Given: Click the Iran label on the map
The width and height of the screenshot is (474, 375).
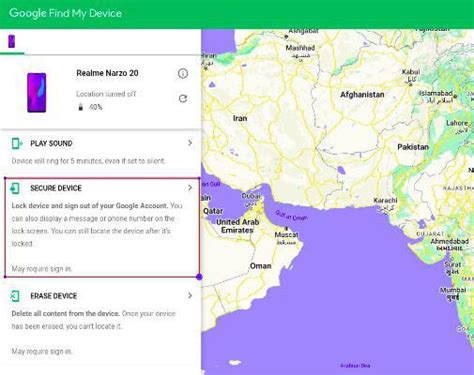Looking at the screenshot, I should (240, 118).
